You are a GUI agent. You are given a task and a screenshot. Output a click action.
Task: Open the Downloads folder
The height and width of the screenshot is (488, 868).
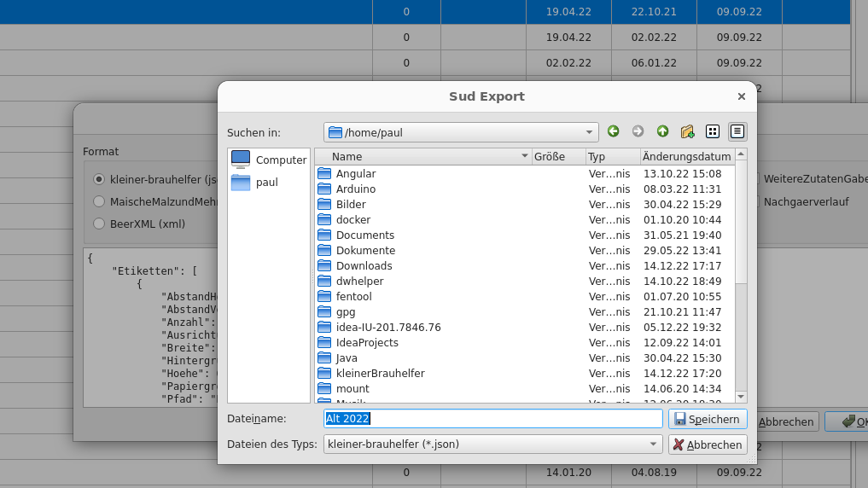coord(364,265)
